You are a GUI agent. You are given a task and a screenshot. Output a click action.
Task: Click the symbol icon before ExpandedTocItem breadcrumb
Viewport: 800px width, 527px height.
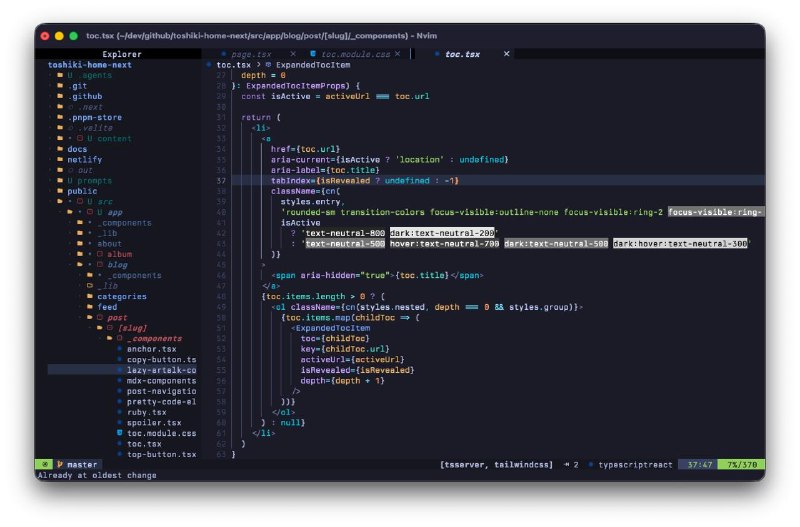coord(268,65)
